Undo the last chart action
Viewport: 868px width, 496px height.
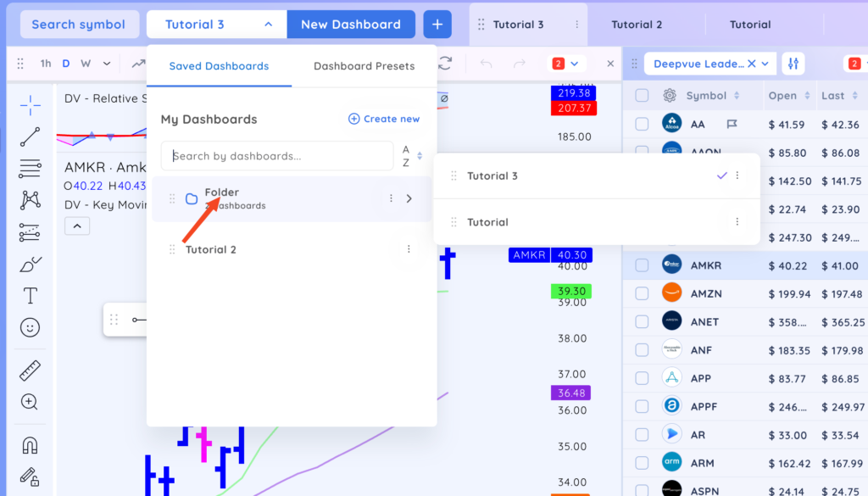[486, 64]
